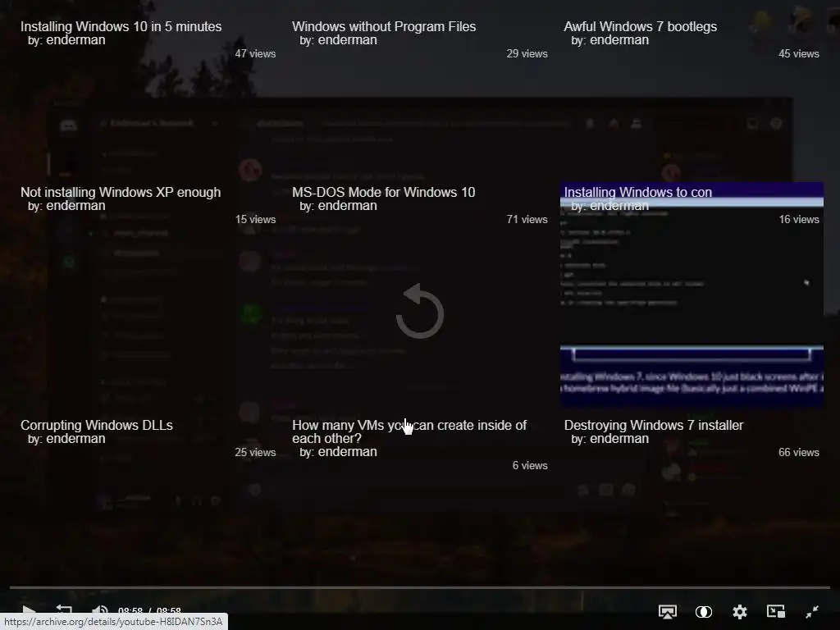Click 'by: enderman' under MS-DOS Mode
The width and height of the screenshot is (840, 630).
coord(338,206)
